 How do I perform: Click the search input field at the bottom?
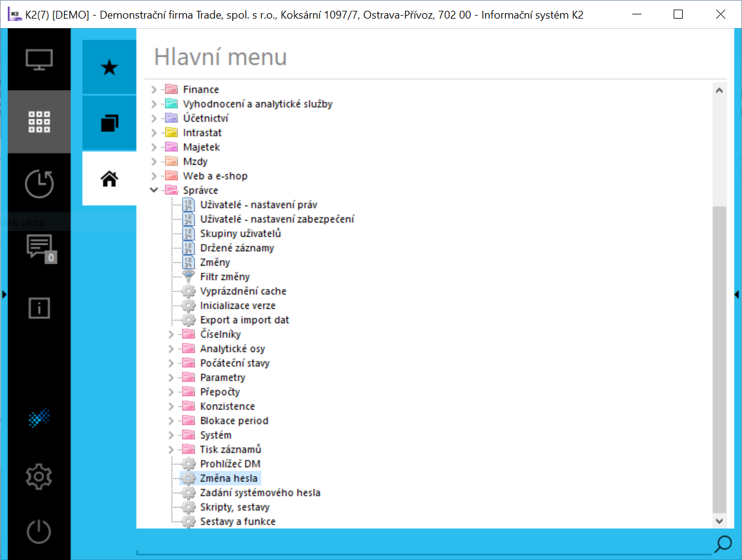click(x=420, y=550)
